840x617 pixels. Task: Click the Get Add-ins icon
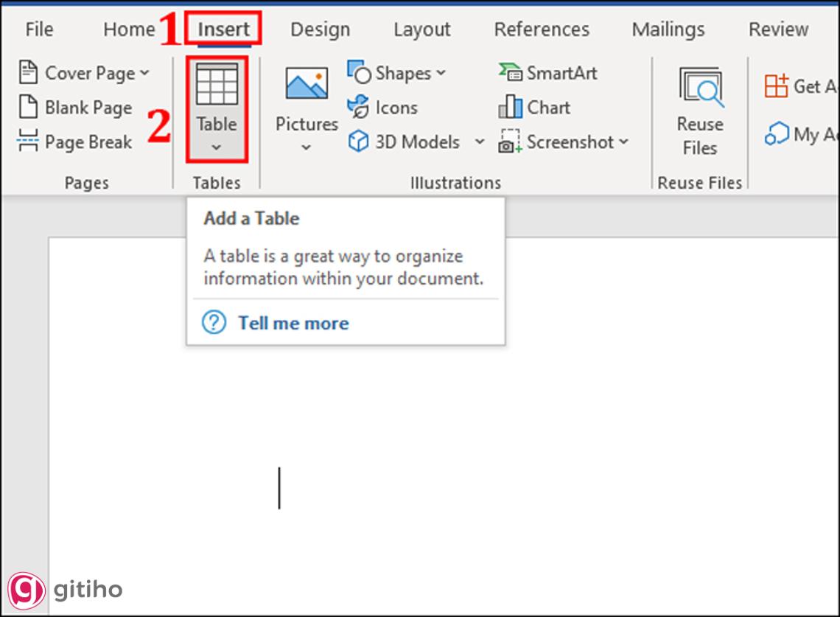coord(776,86)
